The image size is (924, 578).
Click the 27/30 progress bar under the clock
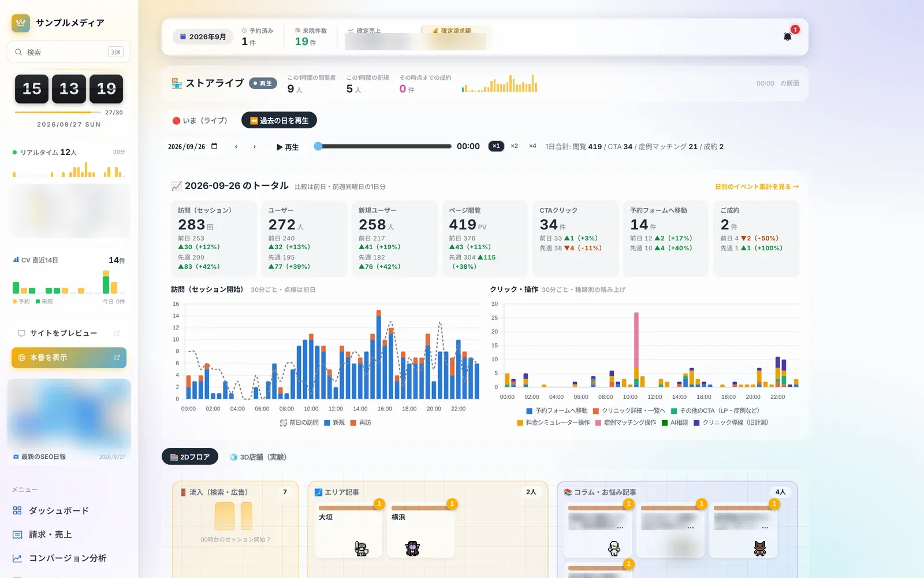(x=58, y=112)
